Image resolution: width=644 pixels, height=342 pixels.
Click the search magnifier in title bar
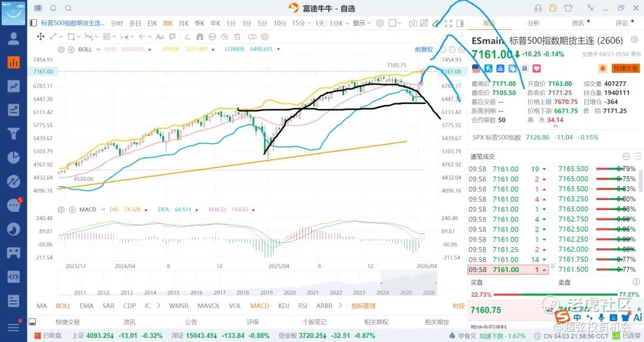[69, 8]
